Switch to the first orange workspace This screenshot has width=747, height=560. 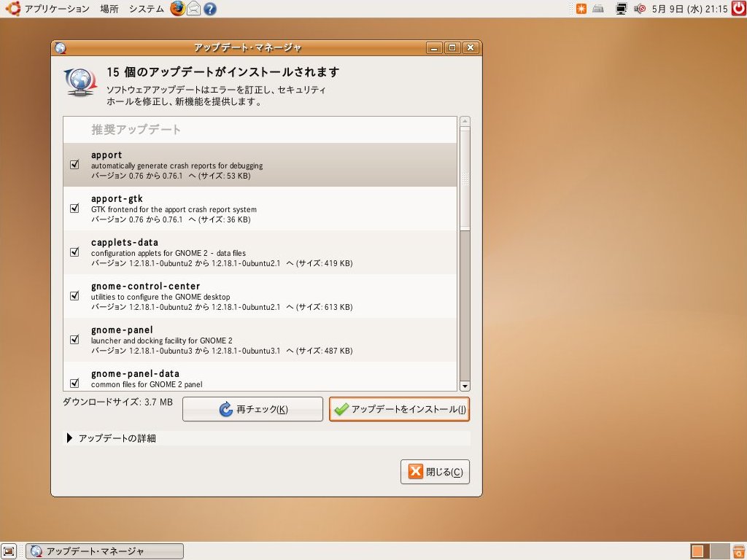point(698,551)
